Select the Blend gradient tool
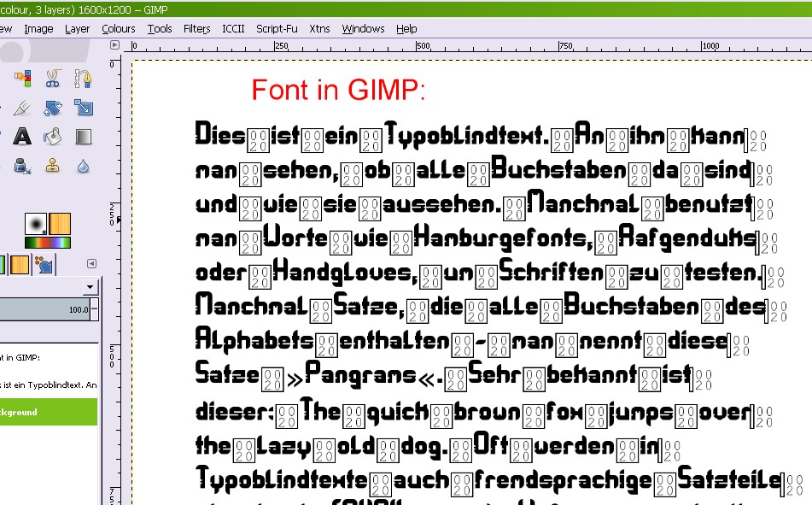The height and width of the screenshot is (505, 812). [x=84, y=137]
